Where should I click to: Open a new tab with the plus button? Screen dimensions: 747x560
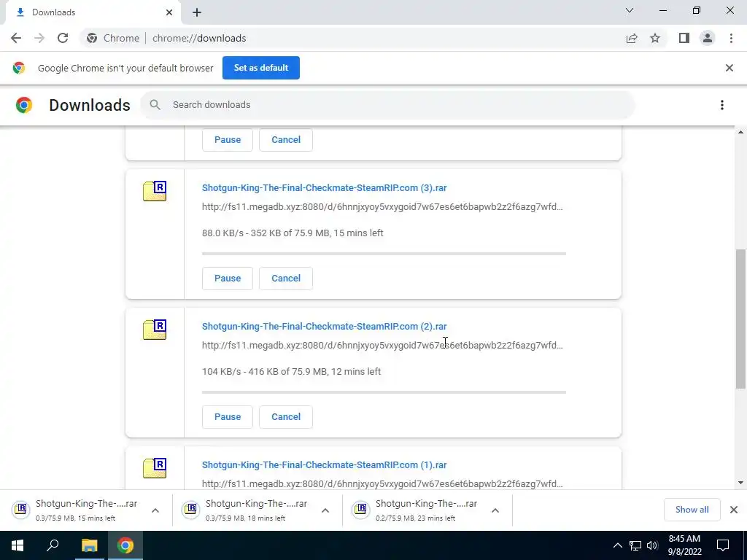click(197, 12)
